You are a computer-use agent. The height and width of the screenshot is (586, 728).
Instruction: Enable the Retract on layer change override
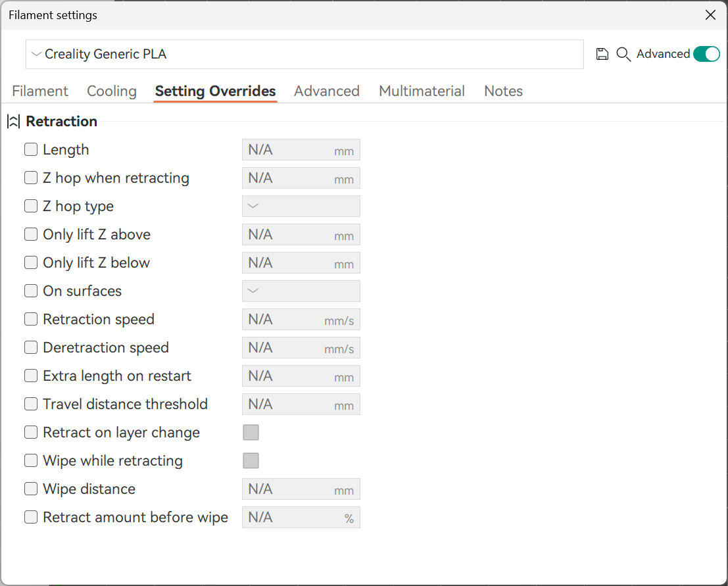31,433
